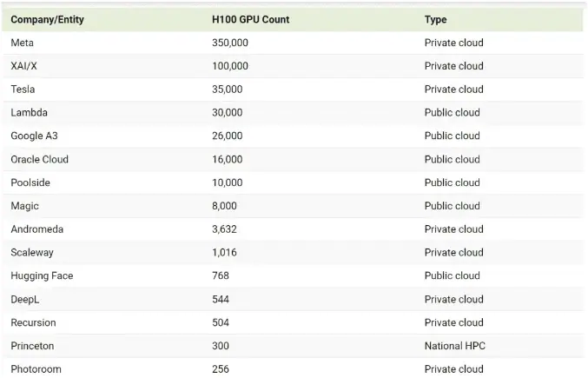Select the Oracle Cloud cell

(x=39, y=159)
